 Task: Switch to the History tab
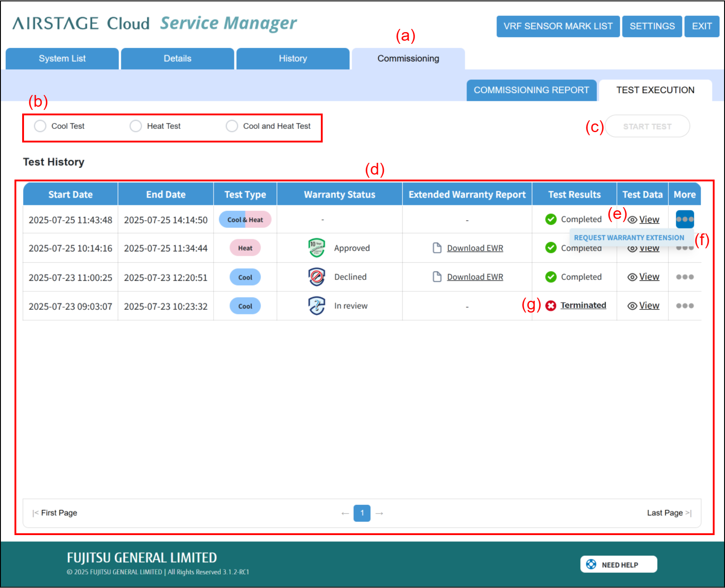point(293,59)
